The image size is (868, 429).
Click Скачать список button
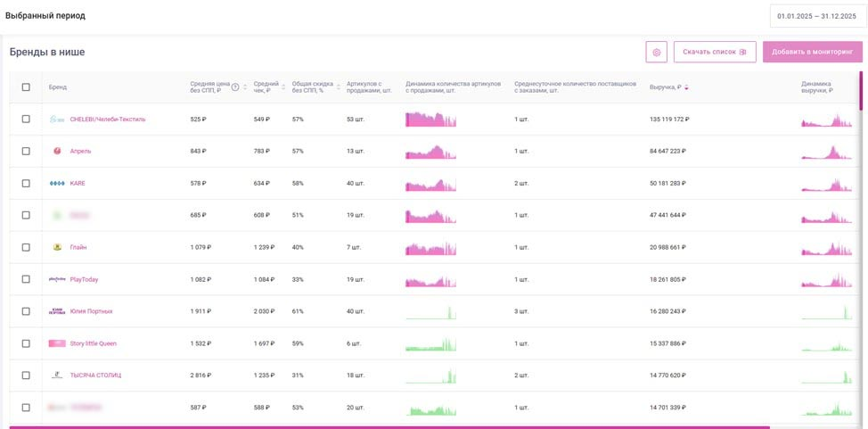pyautogui.click(x=715, y=52)
